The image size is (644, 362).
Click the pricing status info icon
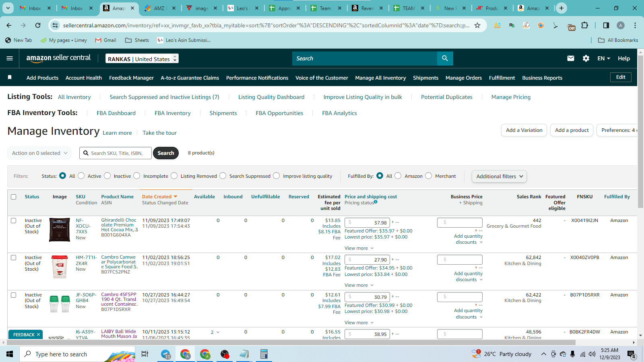click(376, 202)
